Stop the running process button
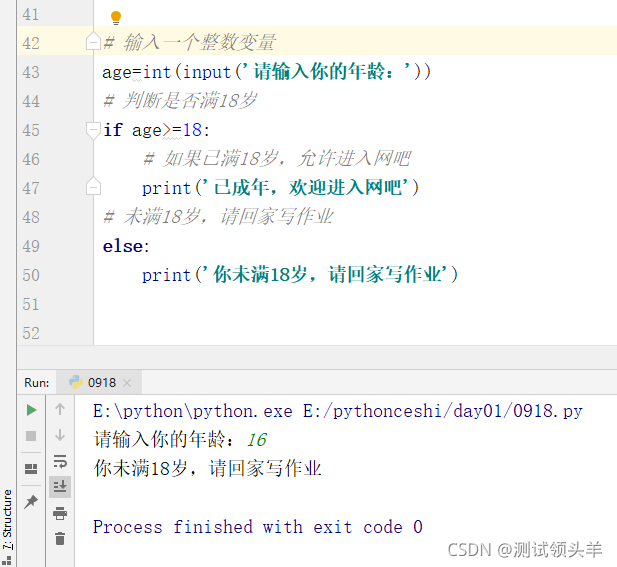The image size is (617, 567). point(31,436)
